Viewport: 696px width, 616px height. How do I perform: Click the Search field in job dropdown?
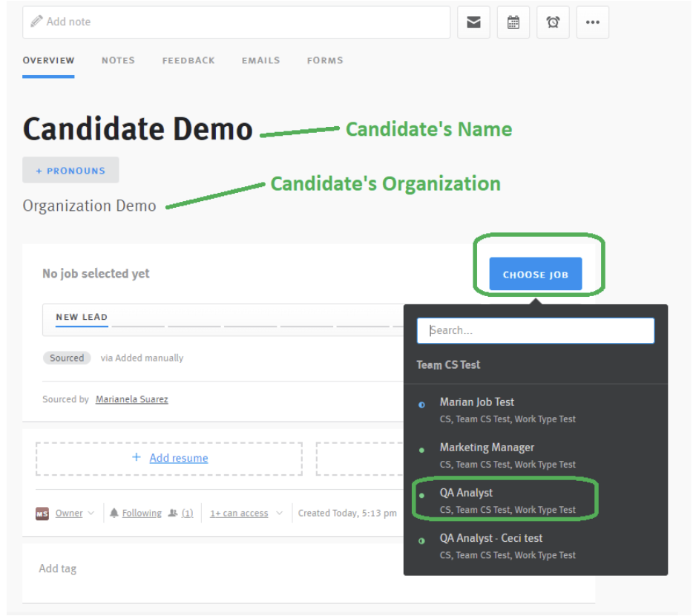click(x=536, y=330)
